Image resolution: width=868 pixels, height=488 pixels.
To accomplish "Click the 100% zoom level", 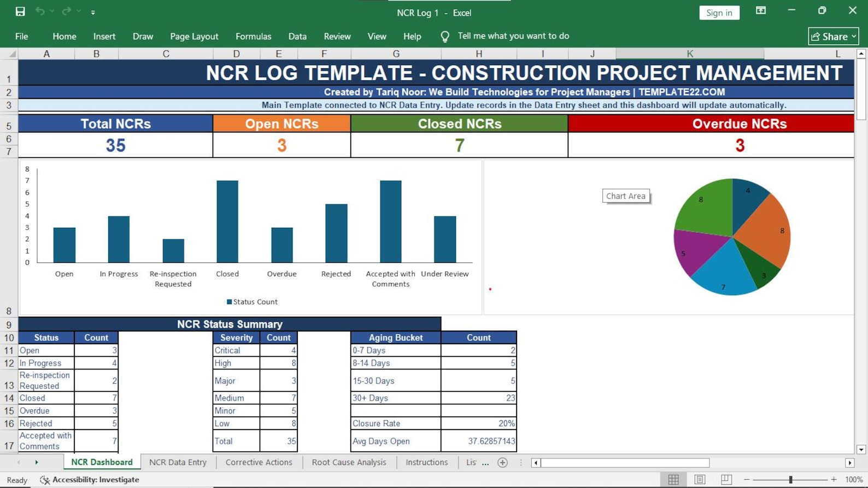I will point(854,480).
